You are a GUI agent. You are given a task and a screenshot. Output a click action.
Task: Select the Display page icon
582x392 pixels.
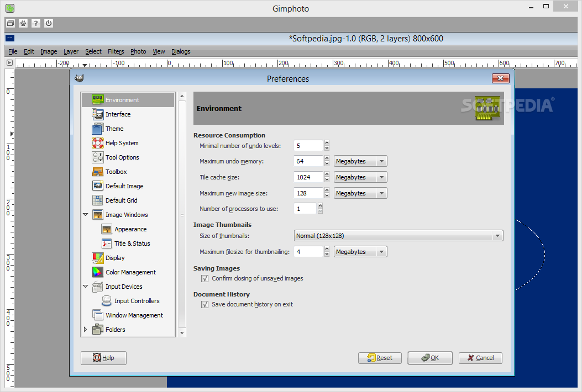click(x=98, y=258)
